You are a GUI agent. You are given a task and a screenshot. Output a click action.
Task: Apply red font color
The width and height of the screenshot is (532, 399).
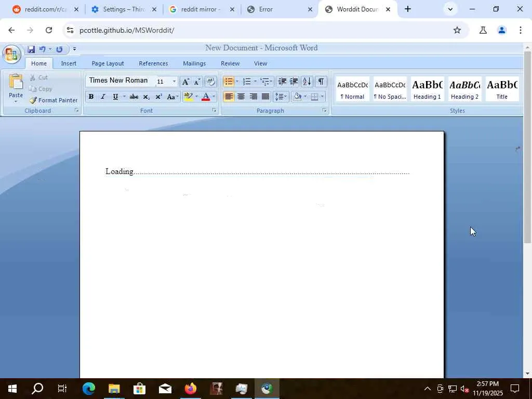[206, 97]
